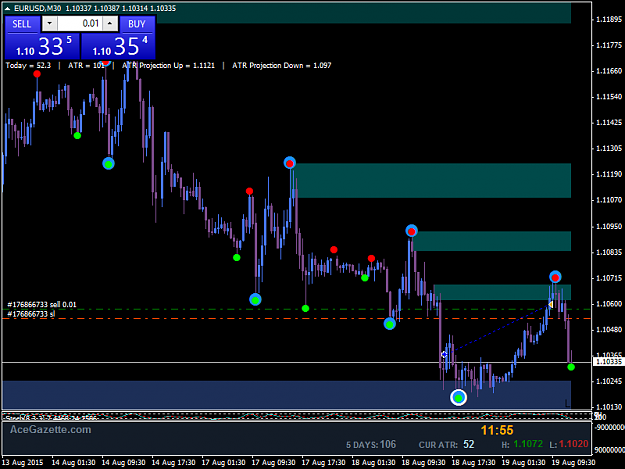
Task: Click the current price tag 1.10335 on the scale
Action: 609,362
